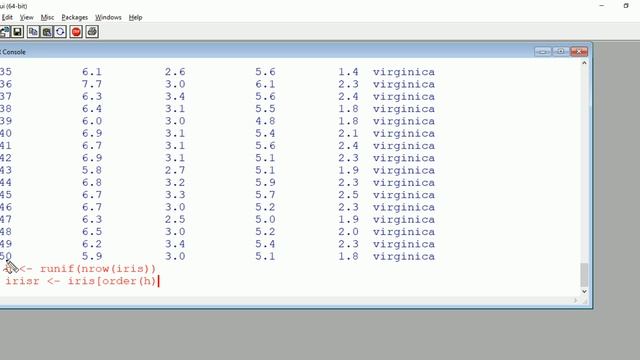Click the value 6.5 in the table

(x=92, y=232)
